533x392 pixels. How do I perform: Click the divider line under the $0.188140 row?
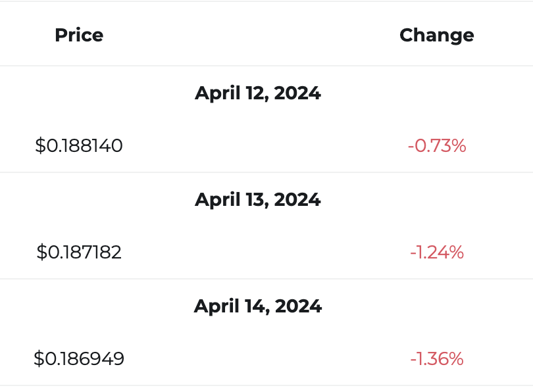(x=266, y=172)
